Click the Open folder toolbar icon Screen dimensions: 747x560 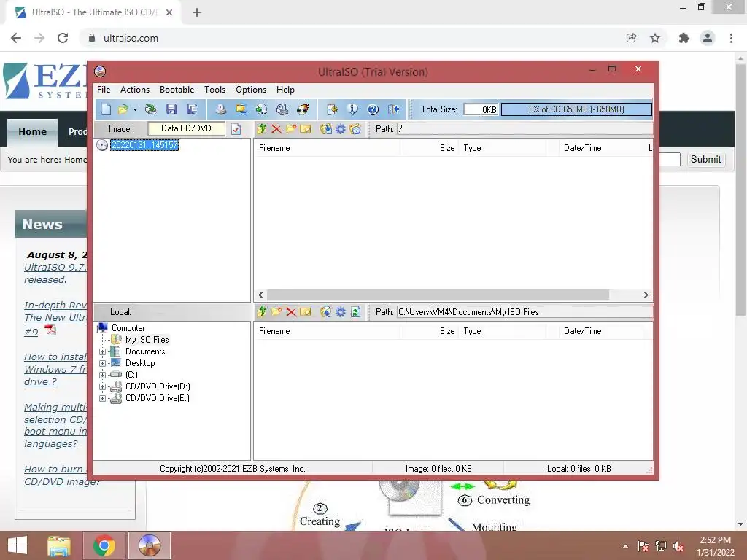[x=123, y=109]
